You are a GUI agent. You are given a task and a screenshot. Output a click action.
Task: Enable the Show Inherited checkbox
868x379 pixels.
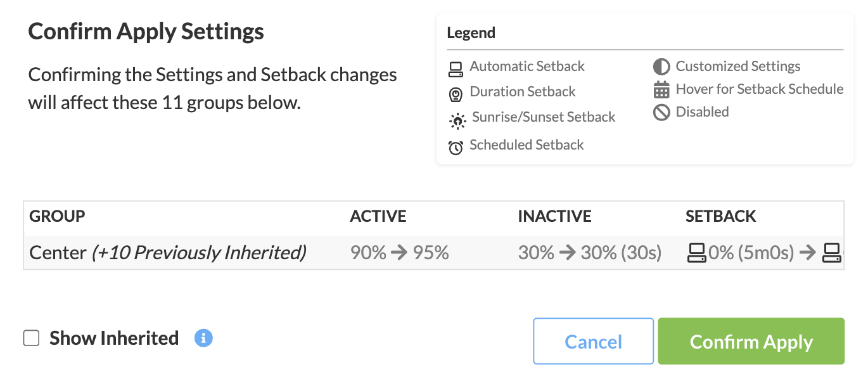click(32, 338)
